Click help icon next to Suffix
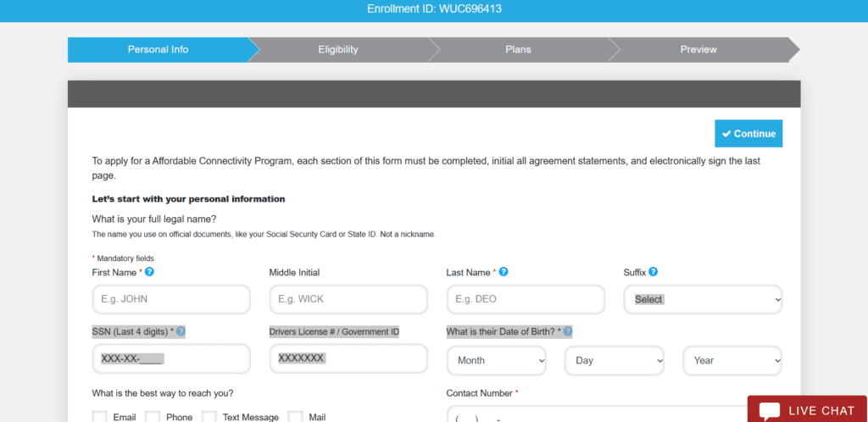This screenshot has height=422, width=868. click(x=654, y=272)
